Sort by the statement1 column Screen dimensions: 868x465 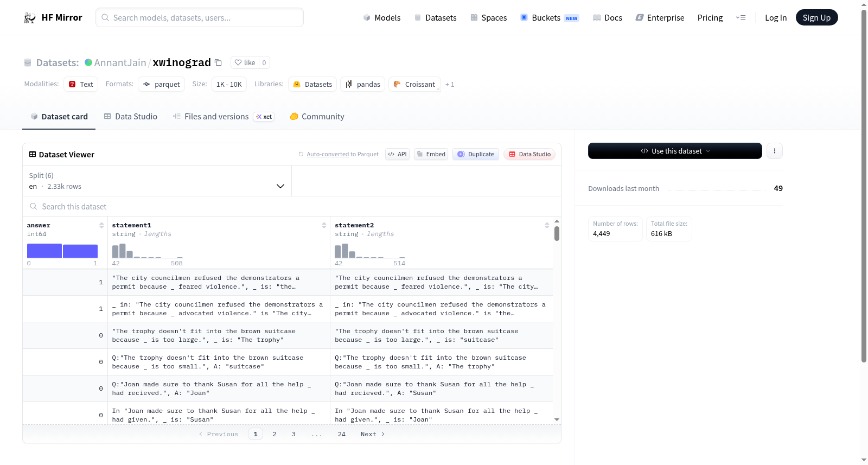click(324, 225)
